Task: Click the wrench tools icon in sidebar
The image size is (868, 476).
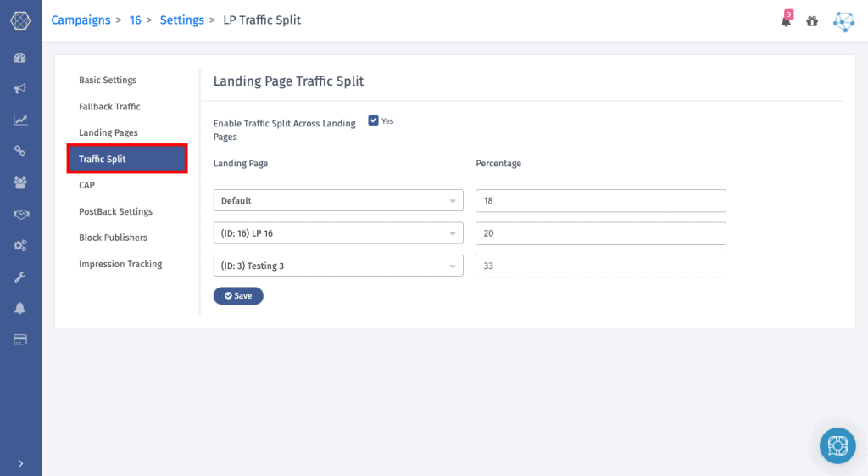Action: click(20, 277)
